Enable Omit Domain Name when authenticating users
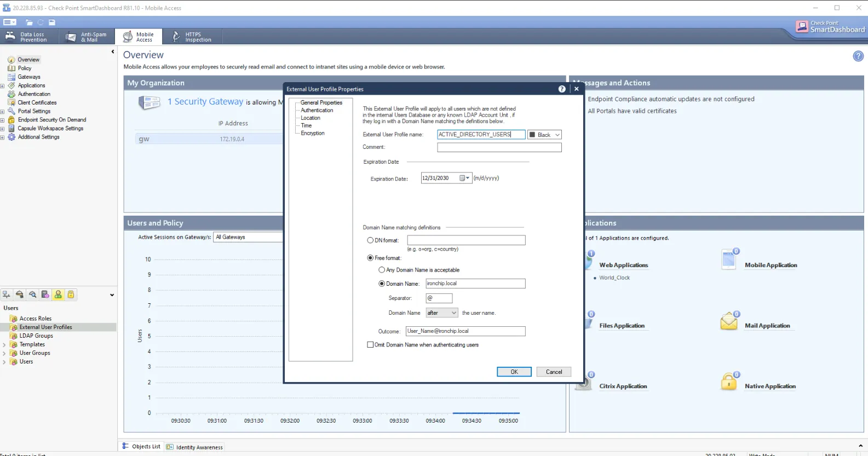The width and height of the screenshot is (868, 456). (x=370, y=345)
